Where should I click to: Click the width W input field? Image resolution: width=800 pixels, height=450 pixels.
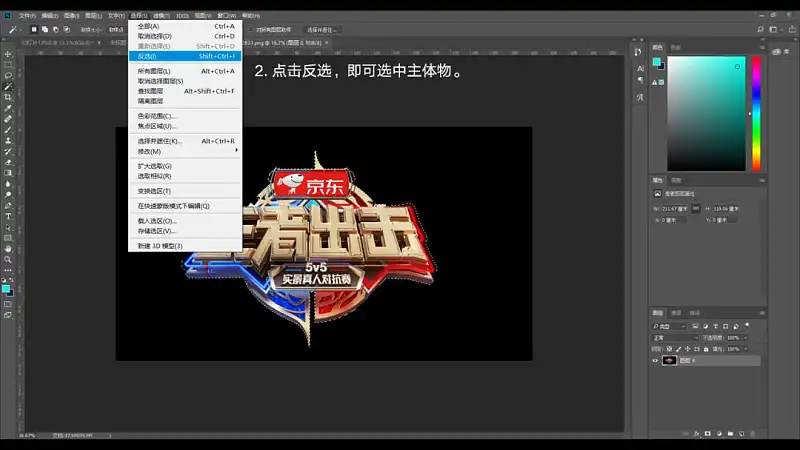point(674,209)
